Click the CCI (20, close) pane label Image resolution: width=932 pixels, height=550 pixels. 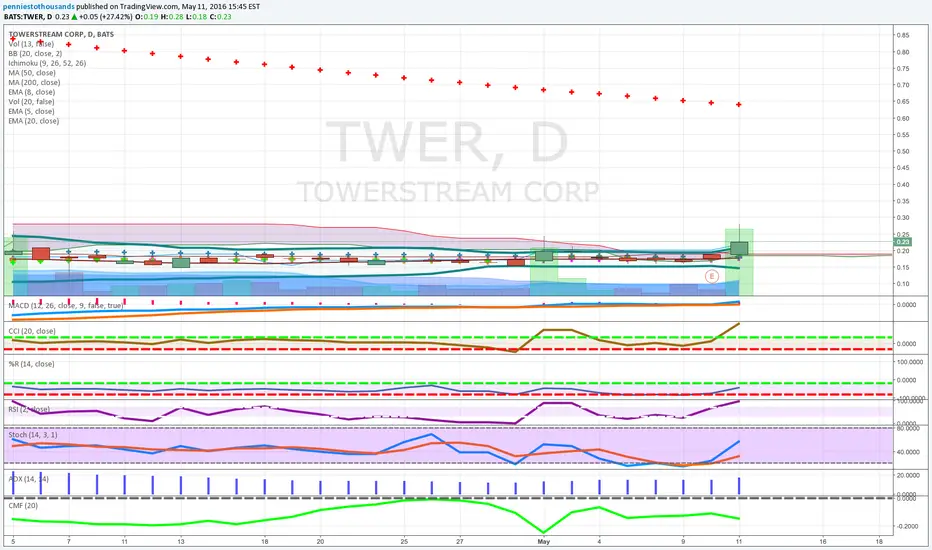pyautogui.click(x=32, y=331)
